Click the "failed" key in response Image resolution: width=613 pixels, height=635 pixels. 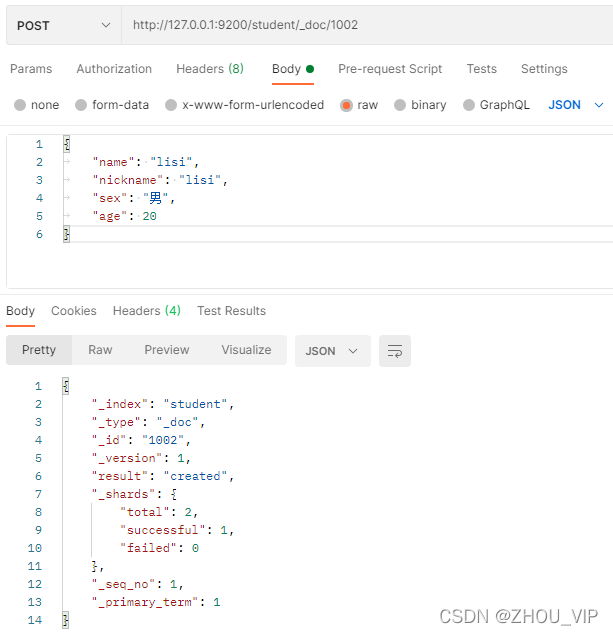tap(149, 548)
